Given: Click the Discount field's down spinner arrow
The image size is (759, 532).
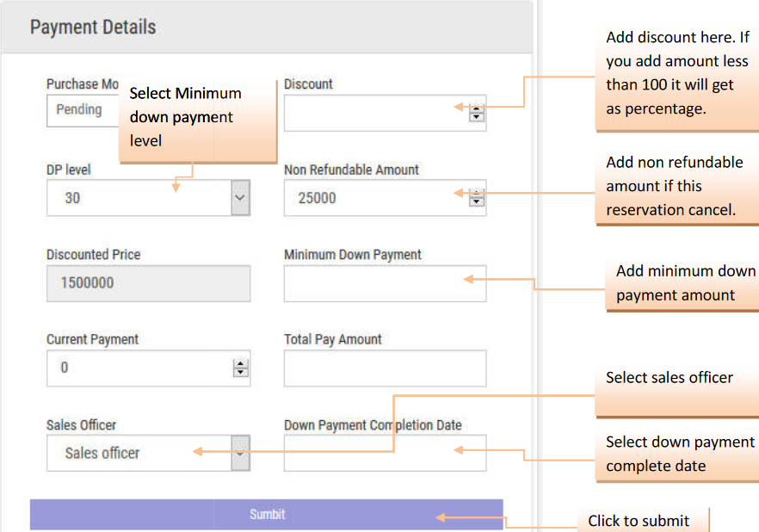Looking at the screenshot, I should [x=477, y=117].
